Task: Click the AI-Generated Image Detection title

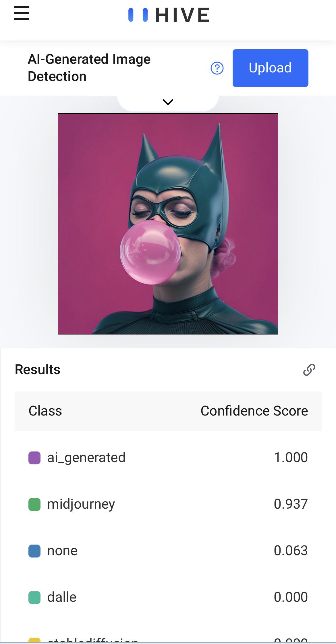Action: click(x=89, y=68)
